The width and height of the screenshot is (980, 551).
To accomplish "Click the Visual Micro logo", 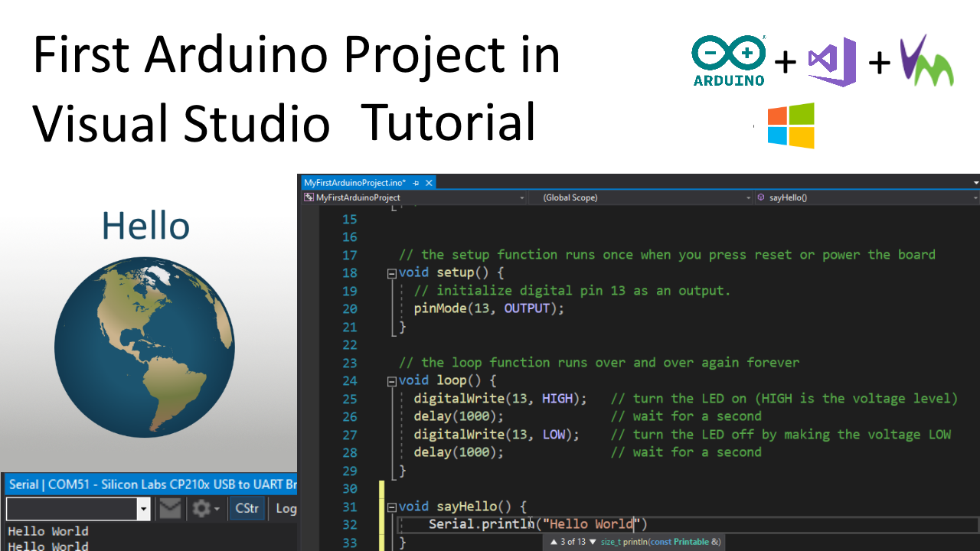I will pyautogui.click(x=926, y=60).
